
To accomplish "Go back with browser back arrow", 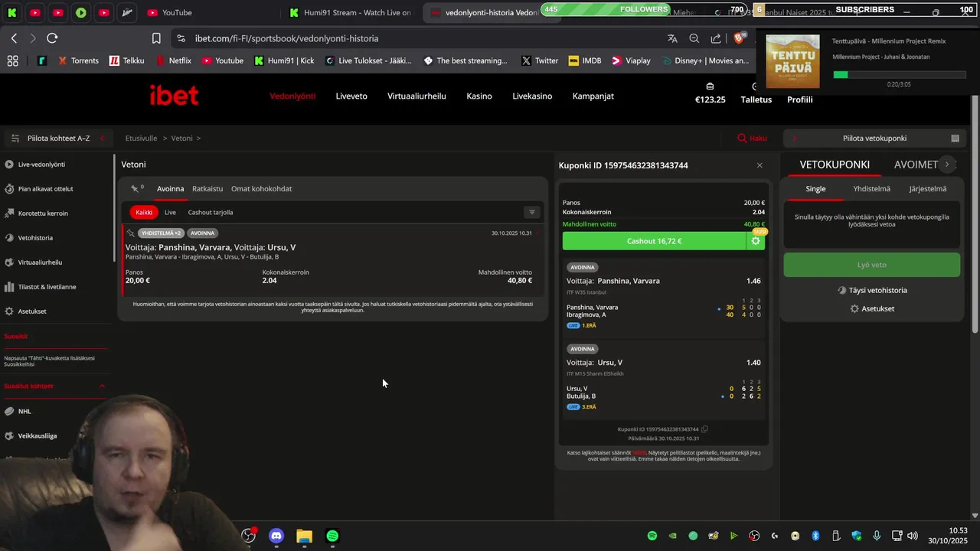I will (14, 38).
